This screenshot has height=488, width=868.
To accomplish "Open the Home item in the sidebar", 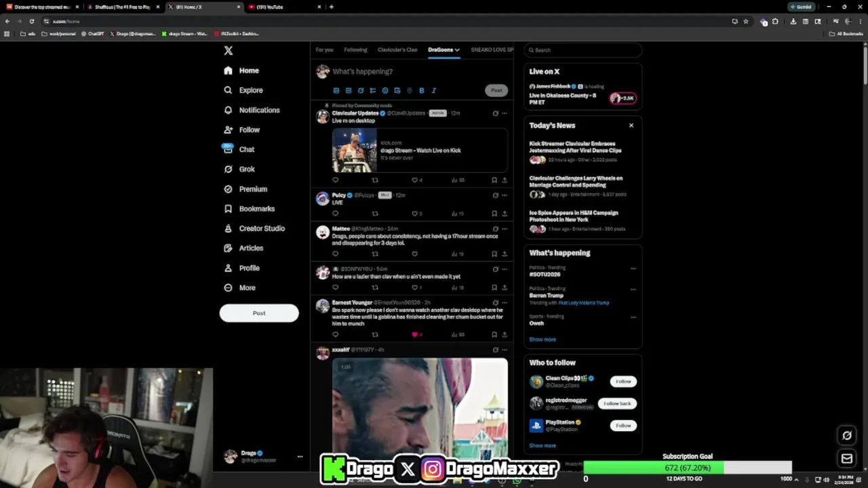I will click(241, 70).
